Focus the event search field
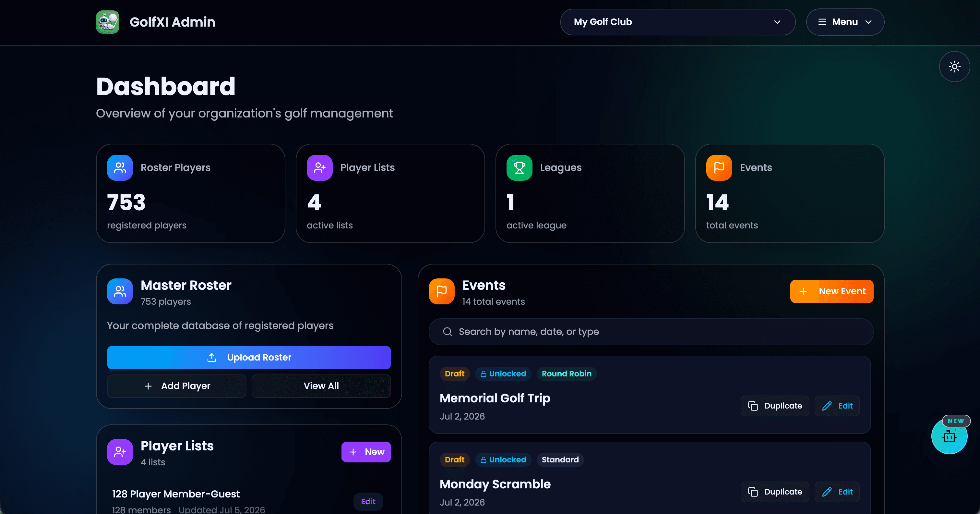 coord(651,332)
